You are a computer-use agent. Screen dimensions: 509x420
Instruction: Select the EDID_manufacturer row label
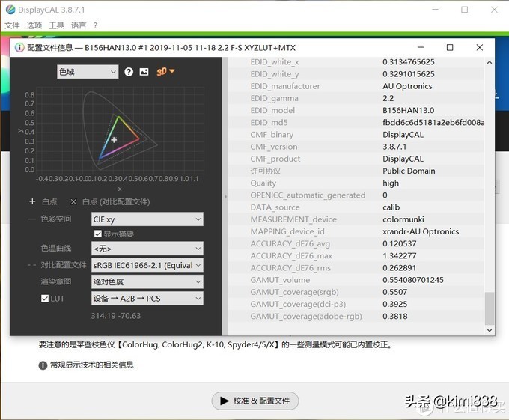pyautogui.click(x=285, y=86)
